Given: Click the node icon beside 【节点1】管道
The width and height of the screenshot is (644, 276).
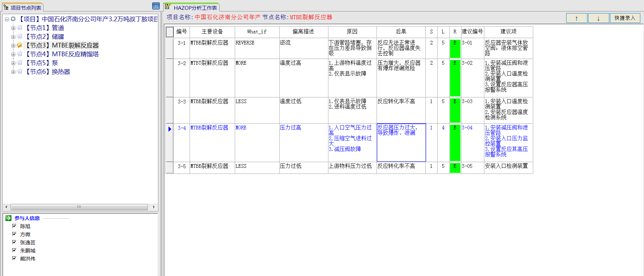Looking at the screenshot, I should click(x=20, y=28).
